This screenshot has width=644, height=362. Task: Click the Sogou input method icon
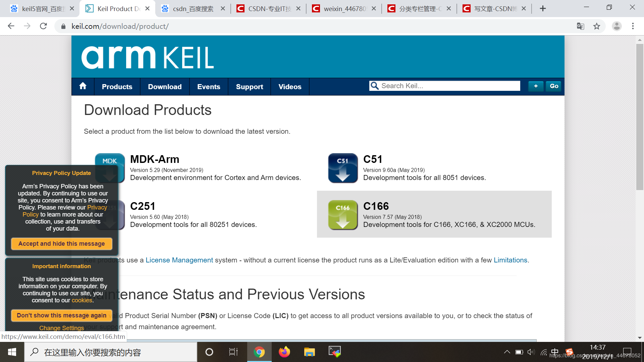coord(569,352)
